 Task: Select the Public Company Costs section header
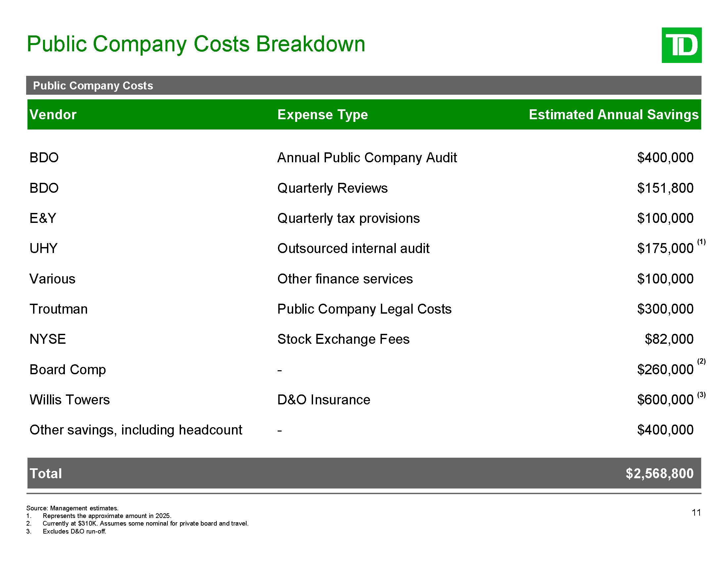pyautogui.click(x=93, y=86)
